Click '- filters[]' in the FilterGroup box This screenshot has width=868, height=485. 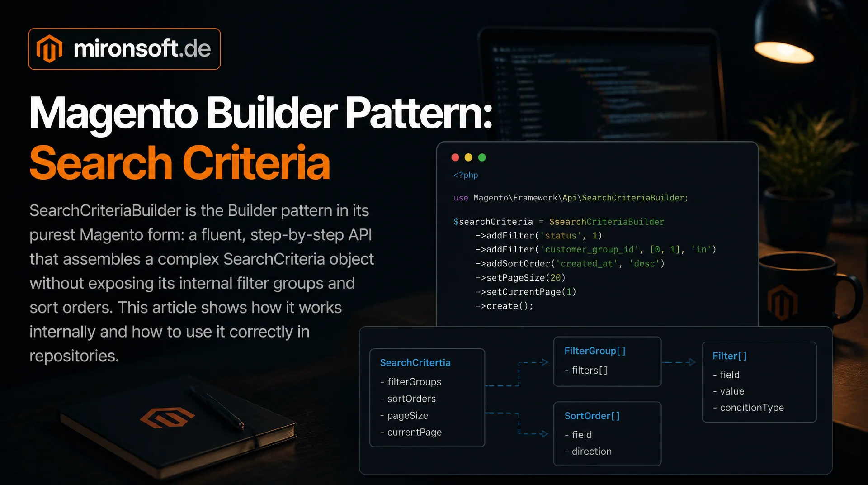click(x=586, y=371)
